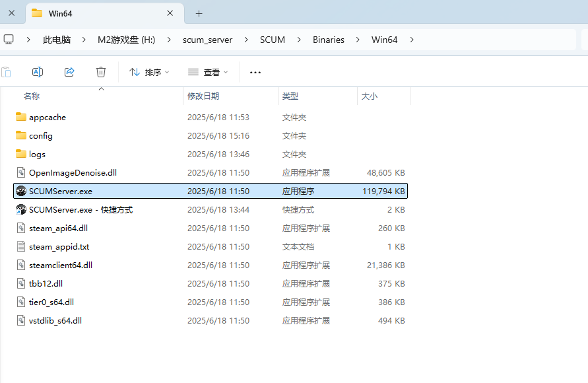Click OpenImageDenoise.dll file icon
Viewport: 588px width, 383px height.
click(21, 172)
